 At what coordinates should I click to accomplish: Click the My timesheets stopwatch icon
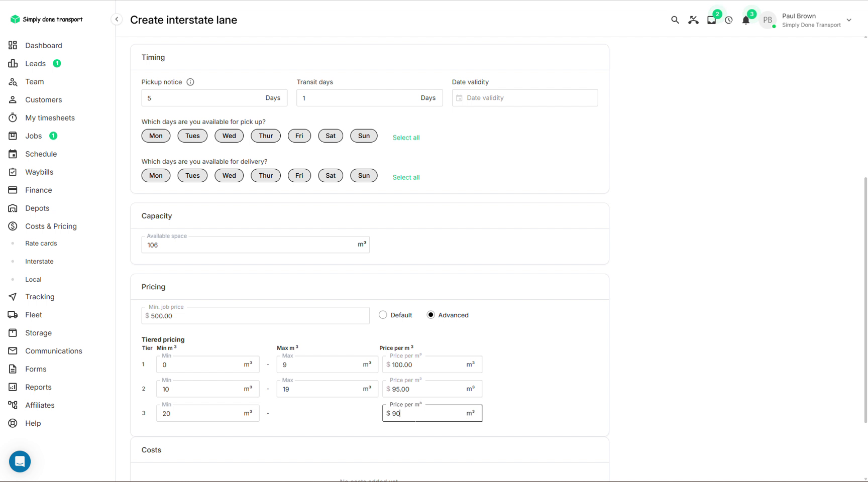click(x=13, y=118)
